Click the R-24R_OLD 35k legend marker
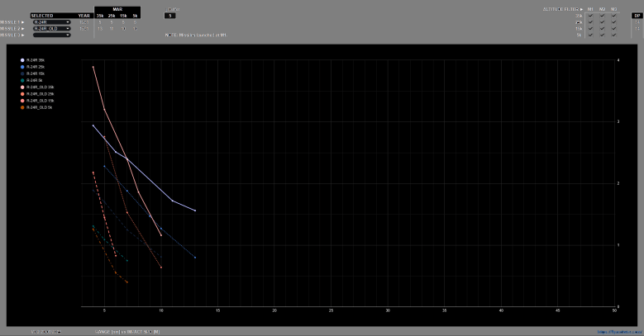Viewport: 644px width, 336px height. pyautogui.click(x=23, y=87)
